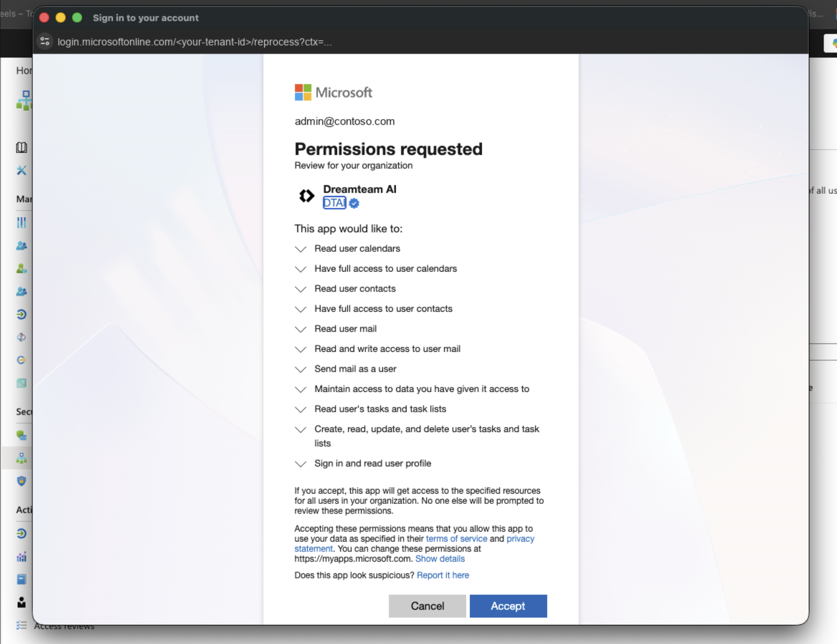The image size is (837, 644).
Task: Open Overview book icon in background sidebar
Action: tap(22, 148)
